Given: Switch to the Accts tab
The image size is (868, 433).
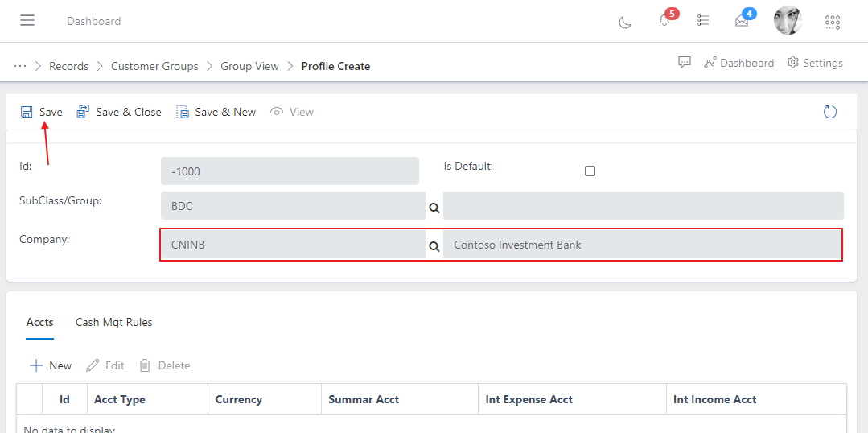Looking at the screenshot, I should coord(40,322).
